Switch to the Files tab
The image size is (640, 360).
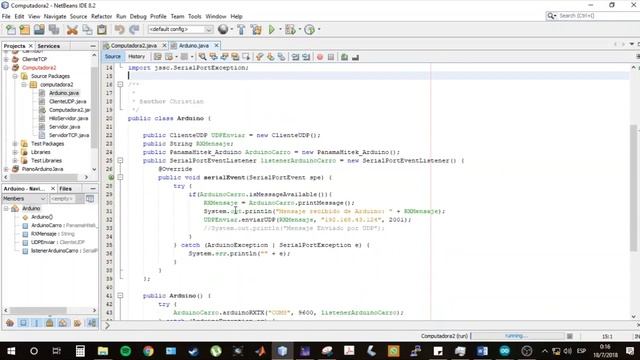point(65,189)
